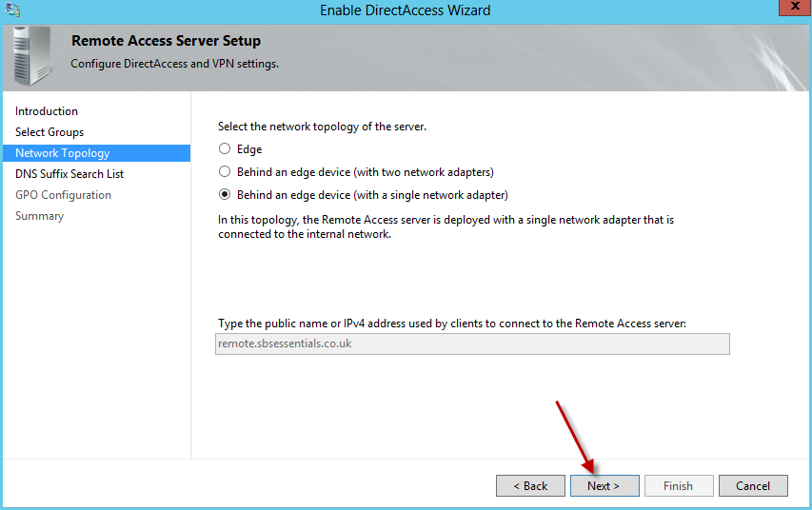The height and width of the screenshot is (510, 812).
Task: Choose Behind an edge device with two adapters
Action: coord(225,172)
